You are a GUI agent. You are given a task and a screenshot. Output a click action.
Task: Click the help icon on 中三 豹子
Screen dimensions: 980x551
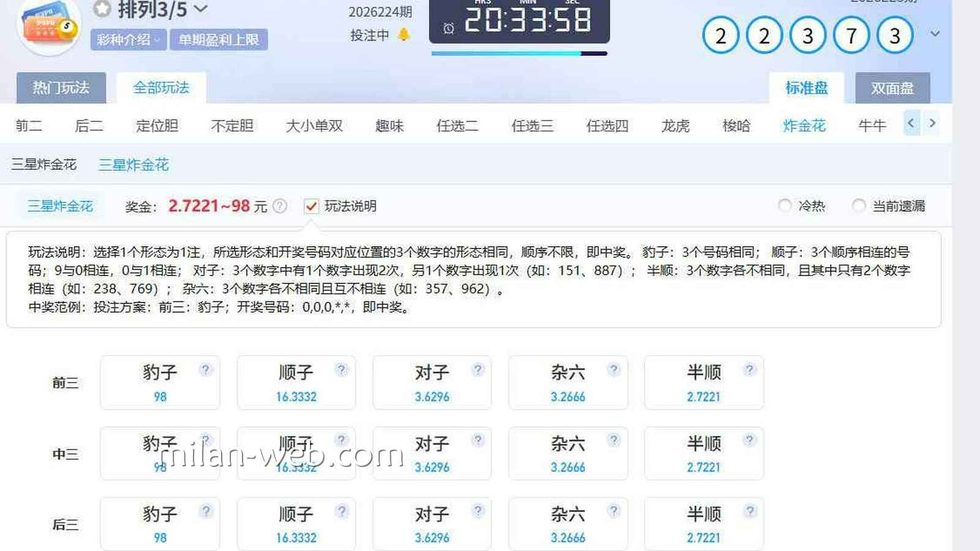pos(206,440)
